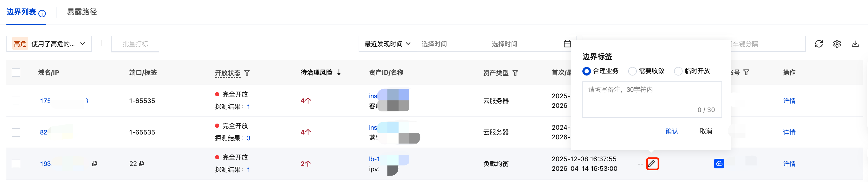Expand the 高危 risk filter dropdown
This screenshot has width=868, height=182.
(49, 44)
